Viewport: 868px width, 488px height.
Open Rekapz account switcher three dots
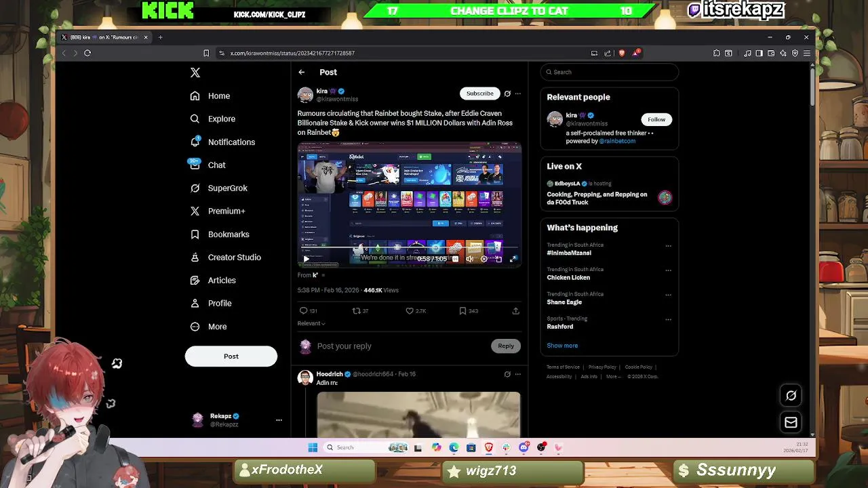279,420
